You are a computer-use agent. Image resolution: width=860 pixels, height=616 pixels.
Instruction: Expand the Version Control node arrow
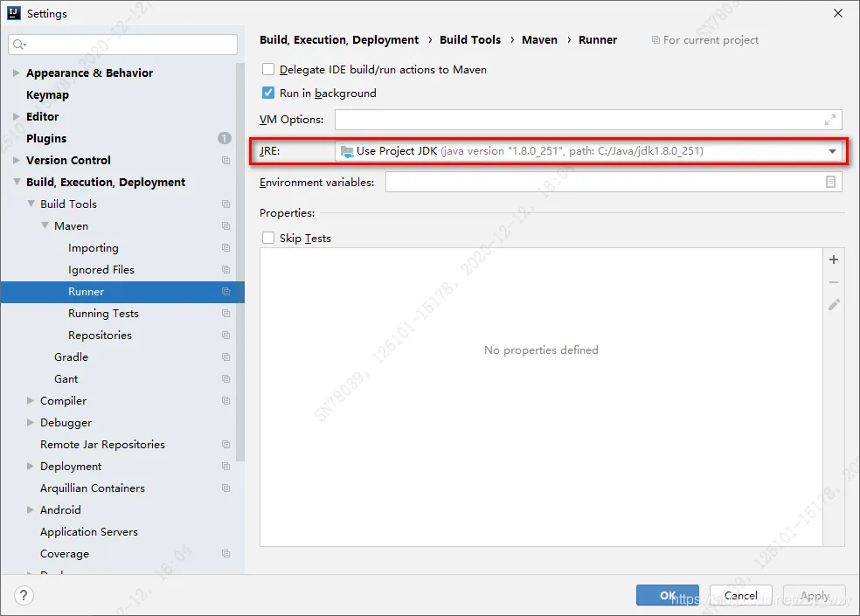16,160
